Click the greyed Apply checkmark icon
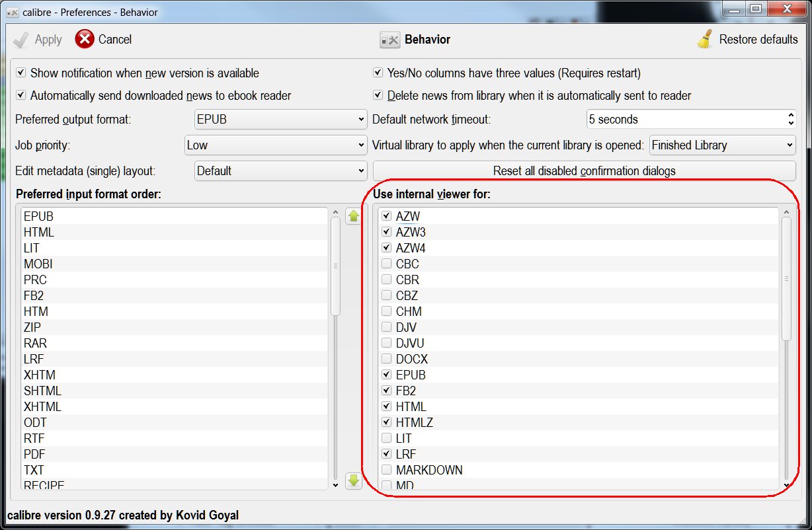This screenshot has width=812, height=530. [21, 40]
